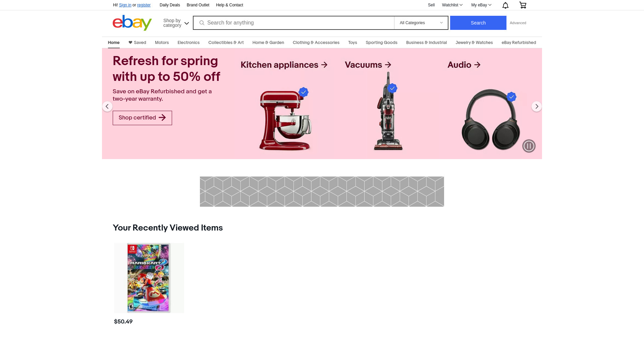This screenshot has width=644, height=349.
Task: Click the red KitchenAid stand mixer image
Action: 285,120
